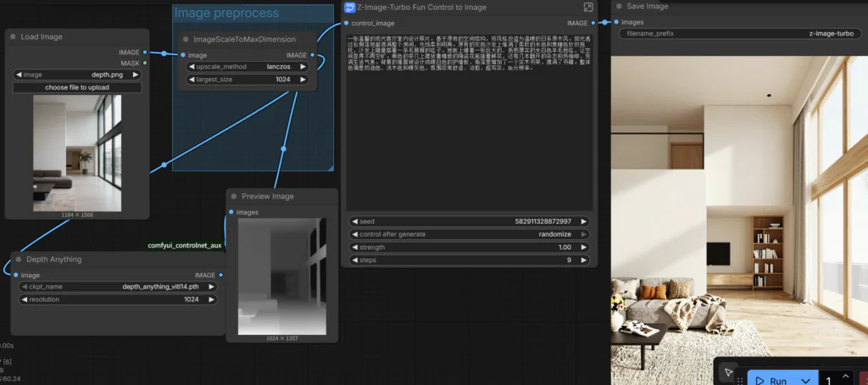
Task: Click the Load Image IMAGE output dot
Action: tap(145, 53)
